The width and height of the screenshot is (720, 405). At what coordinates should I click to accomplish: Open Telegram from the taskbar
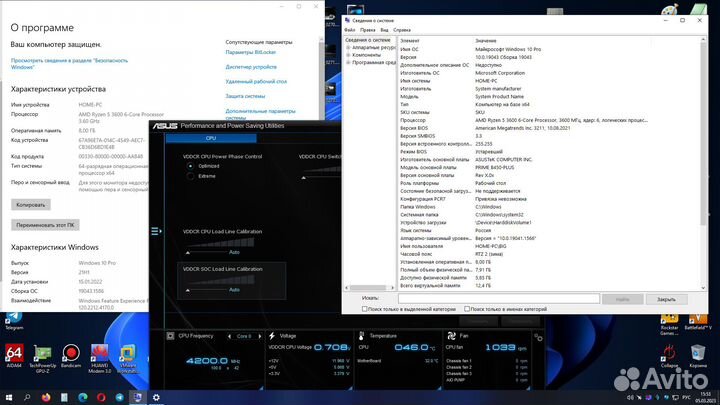pyautogui.click(x=119, y=397)
